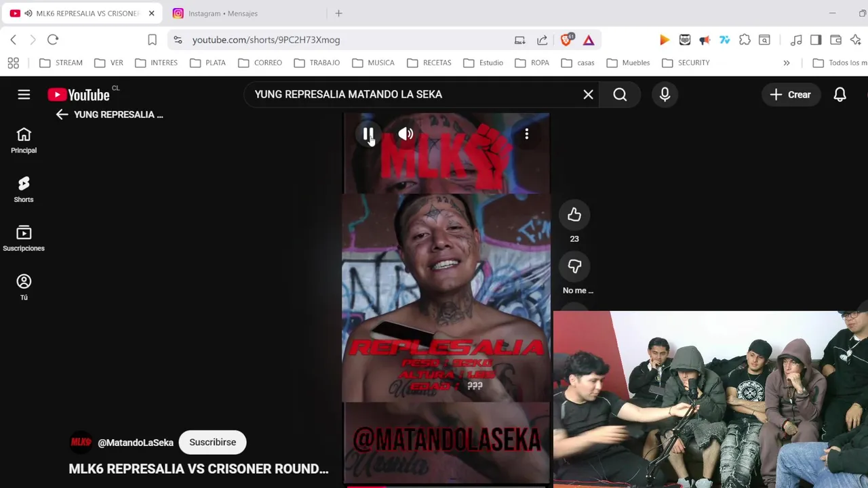Subscribe via the Suscribirse button
This screenshot has height=488, width=868.
[212, 442]
